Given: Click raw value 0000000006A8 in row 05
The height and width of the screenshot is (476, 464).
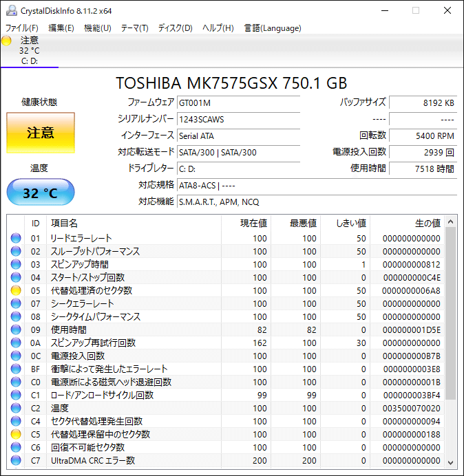Looking at the screenshot, I should [x=411, y=291].
